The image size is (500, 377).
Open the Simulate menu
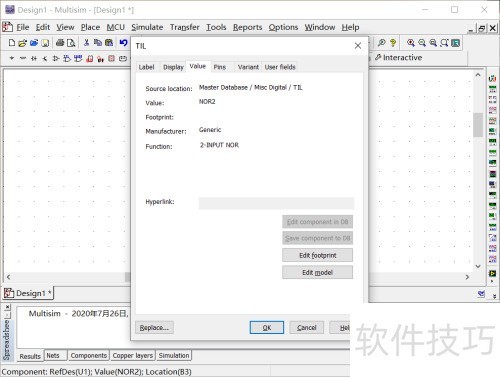coord(147,27)
